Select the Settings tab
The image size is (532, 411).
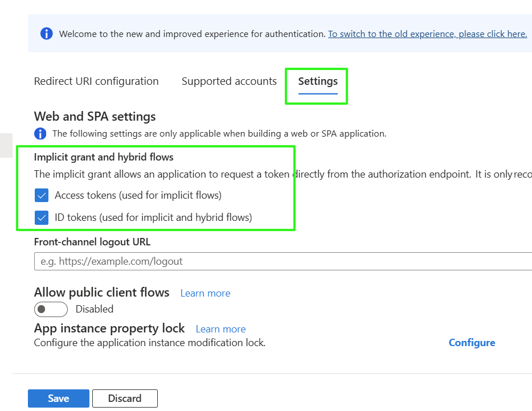point(318,81)
